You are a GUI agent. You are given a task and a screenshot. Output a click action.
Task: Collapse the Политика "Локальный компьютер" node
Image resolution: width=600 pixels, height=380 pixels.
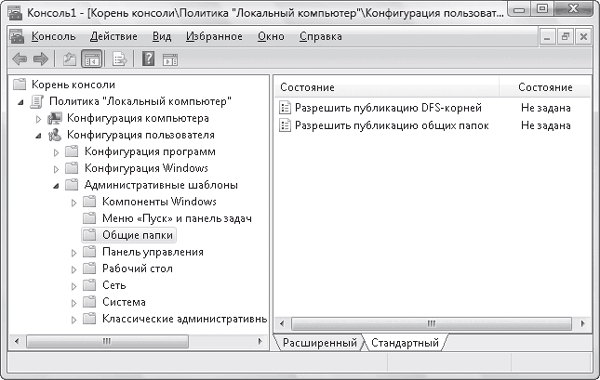21,102
